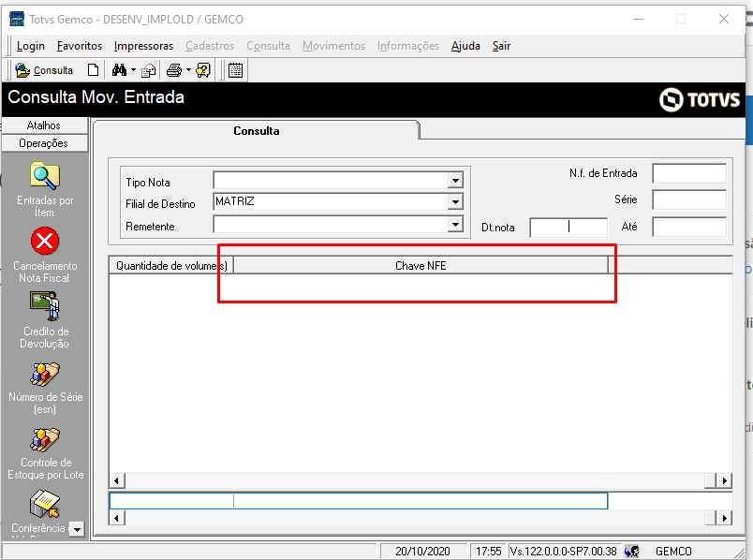Expand the Remetente dropdown
The image size is (753, 560).
click(455, 224)
